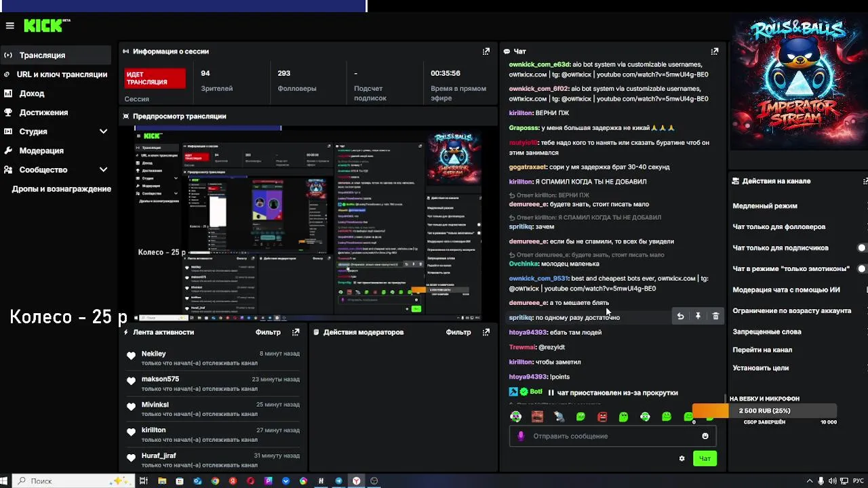The image size is (868, 488).
Task: Click username Ovchinka in chat
Action: pyautogui.click(x=524, y=264)
